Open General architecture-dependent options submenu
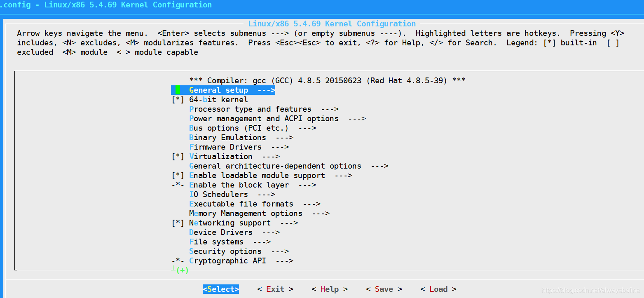Viewport: 644px width, 298px height. (x=289, y=166)
